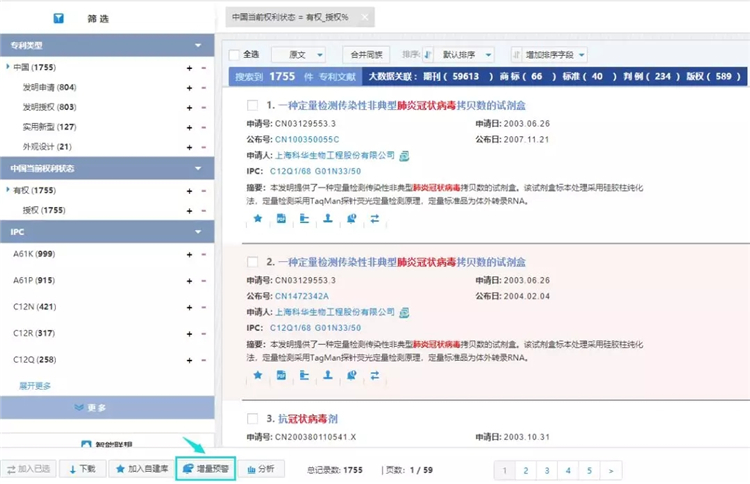The height and width of the screenshot is (484, 750).
Task: Tick the checkbox for result 1
Action: [253, 105]
